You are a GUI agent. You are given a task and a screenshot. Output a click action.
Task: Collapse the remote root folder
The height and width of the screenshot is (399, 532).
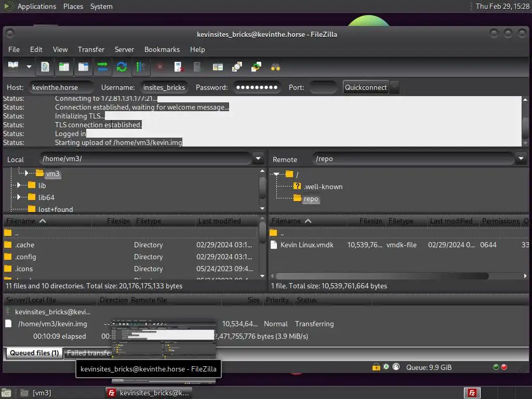(x=276, y=174)
